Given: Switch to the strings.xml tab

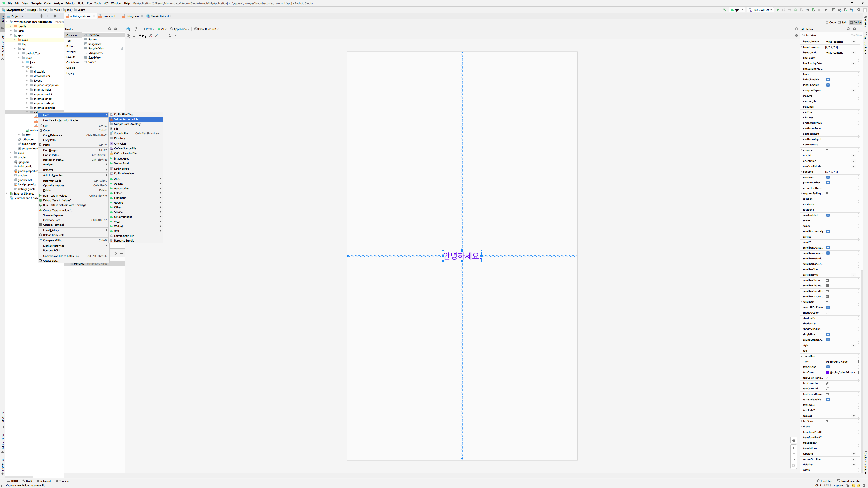Looking at the screenshot, I should coord(132,16).
